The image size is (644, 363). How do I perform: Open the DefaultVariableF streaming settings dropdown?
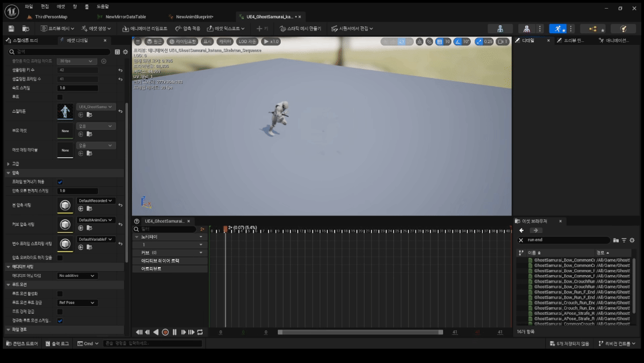point(96,240)
